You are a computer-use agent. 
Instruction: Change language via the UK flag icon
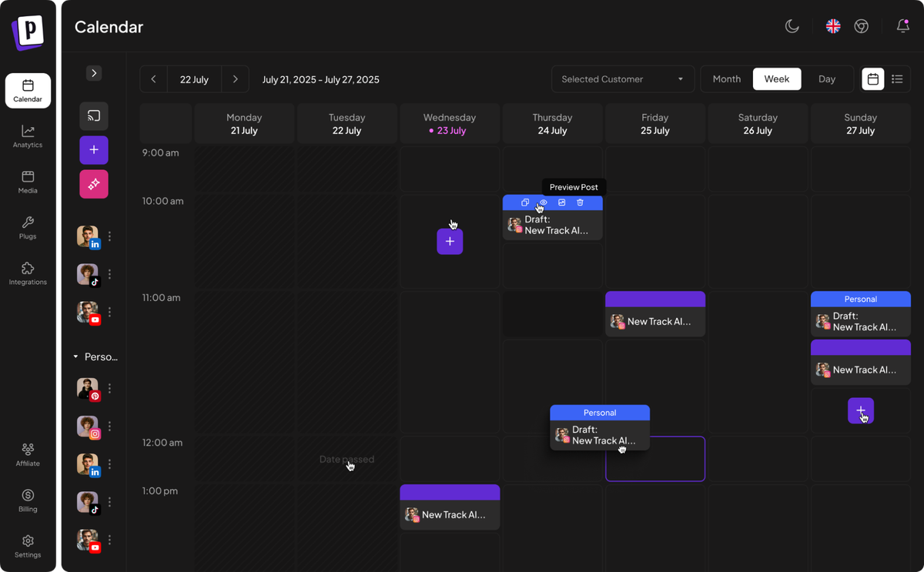click(832, 26)
